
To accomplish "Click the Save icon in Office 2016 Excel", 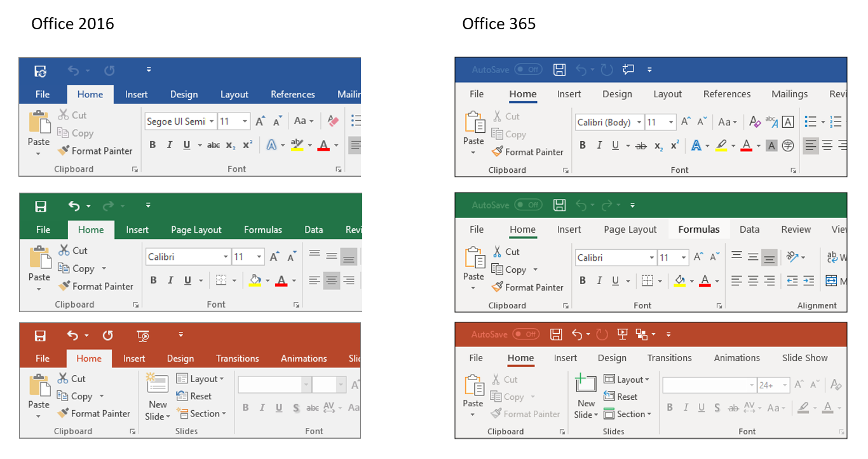I will [x=41, y=206].
